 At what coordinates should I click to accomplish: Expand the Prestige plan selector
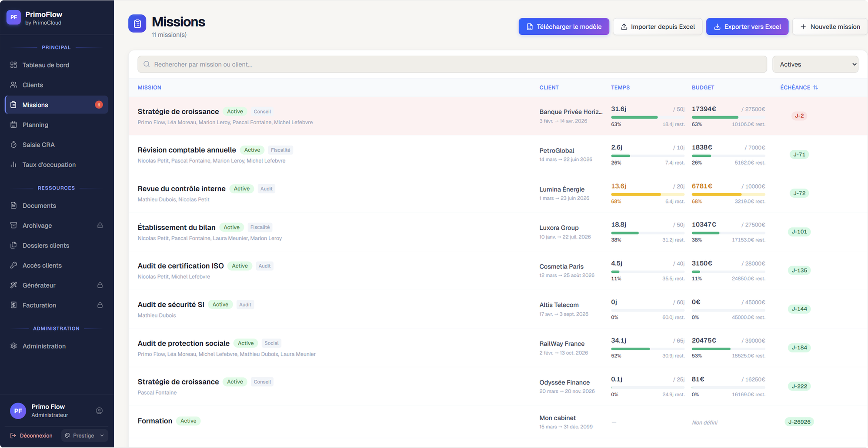(x=85, y=435)
